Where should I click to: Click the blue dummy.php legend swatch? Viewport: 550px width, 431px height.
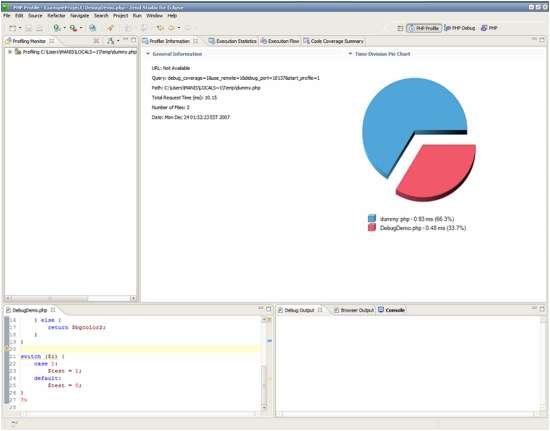[x=372, y=218]
